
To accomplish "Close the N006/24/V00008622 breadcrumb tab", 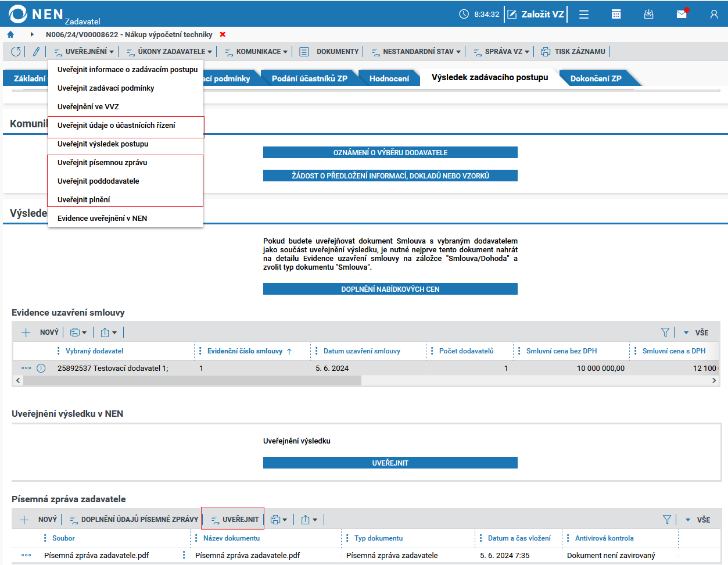I will click(223, 34).
